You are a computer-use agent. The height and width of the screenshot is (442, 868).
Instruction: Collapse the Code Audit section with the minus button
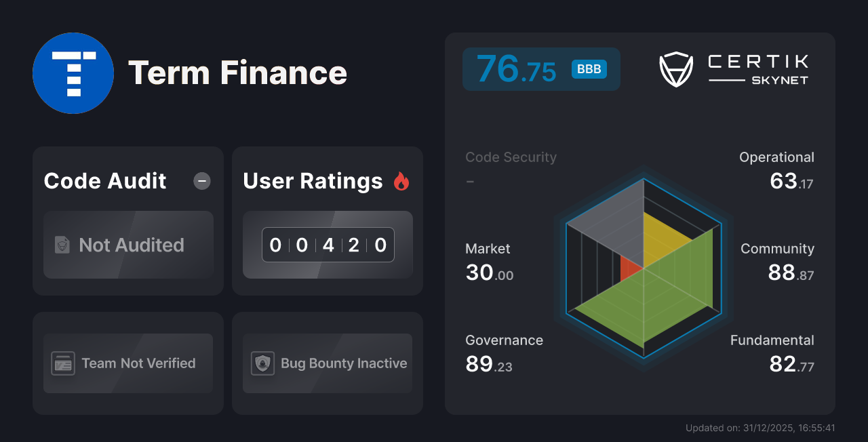click(201, 181)
